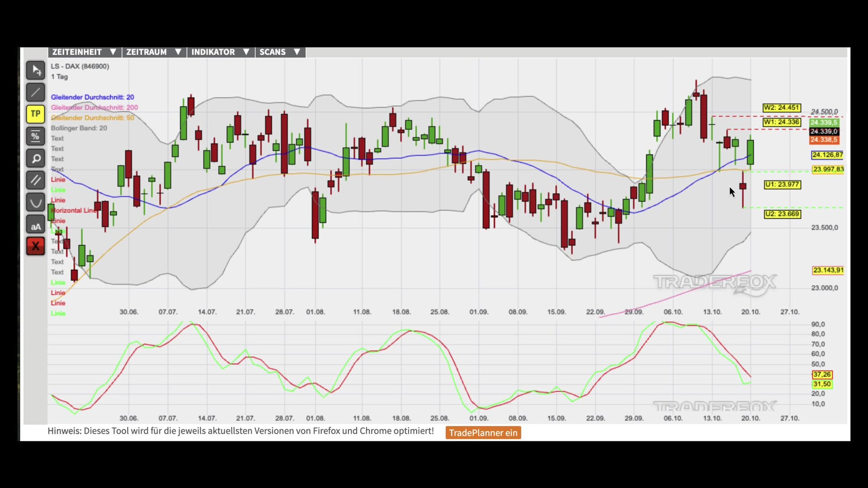Click the magnifier zoom tool
Image resolution: width=868 pixels, height=488 pixels.
coord(35,159)
